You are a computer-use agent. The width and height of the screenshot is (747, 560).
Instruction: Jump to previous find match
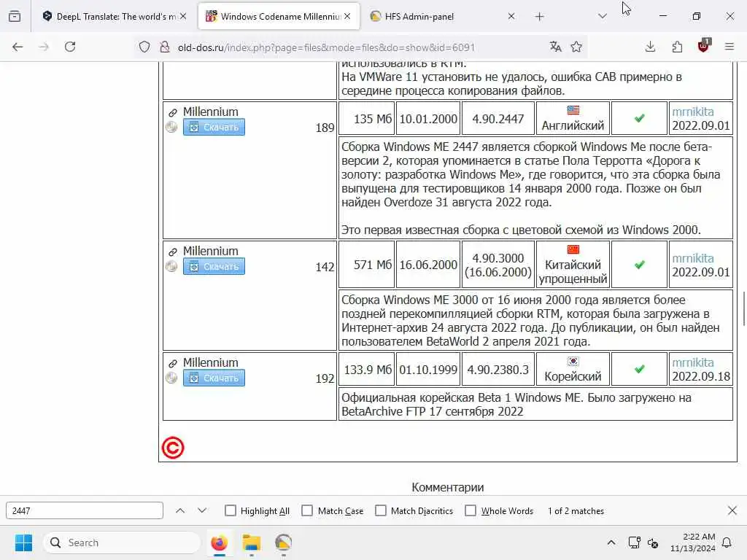[x=180, y=510]
